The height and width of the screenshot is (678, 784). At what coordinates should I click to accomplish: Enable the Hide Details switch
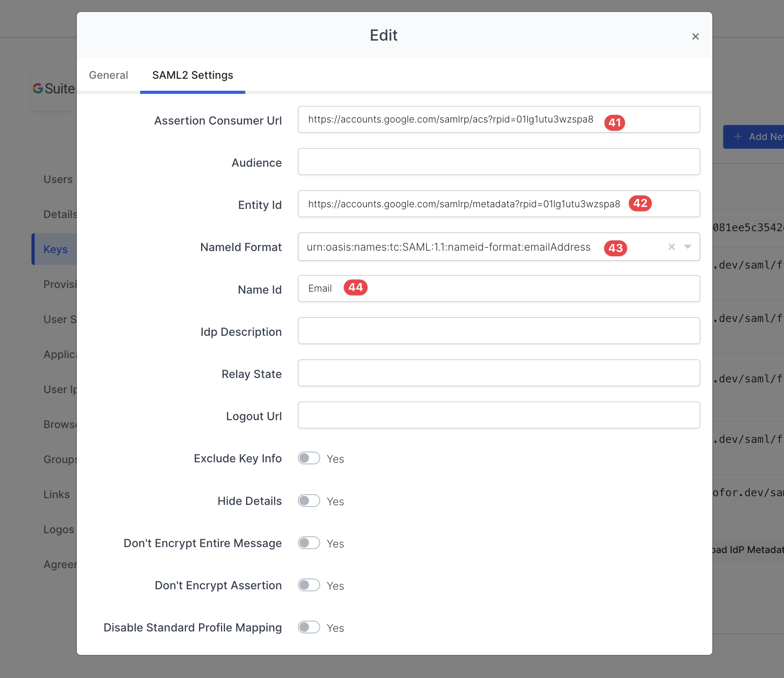(309, 501)
